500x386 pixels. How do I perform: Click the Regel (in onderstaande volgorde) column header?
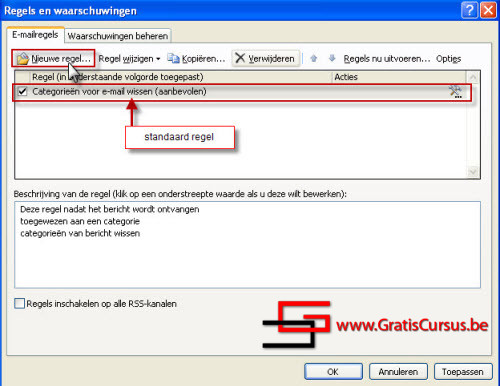(181, 77)
